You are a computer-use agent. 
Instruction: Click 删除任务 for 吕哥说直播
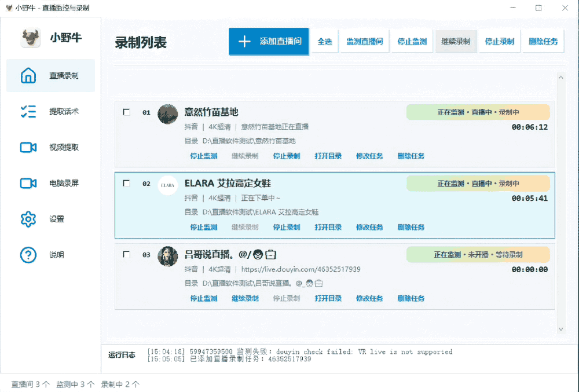[411, 299]
